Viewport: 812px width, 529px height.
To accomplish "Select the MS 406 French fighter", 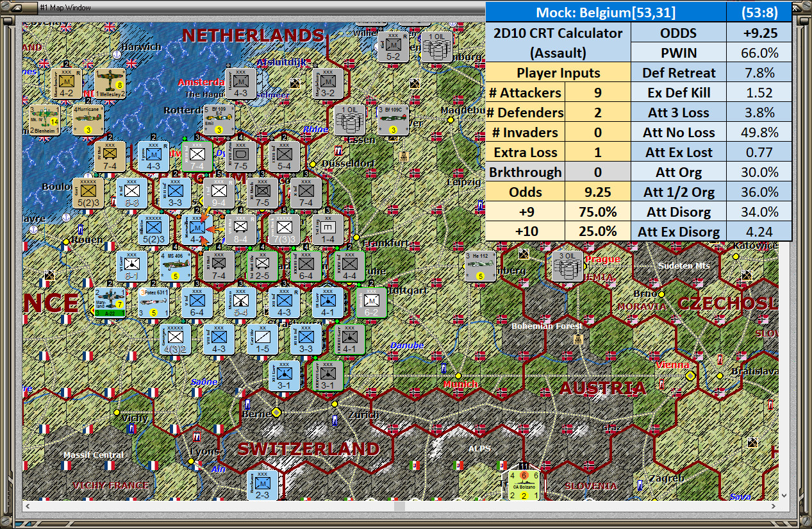I will click(x=176, y=266).
